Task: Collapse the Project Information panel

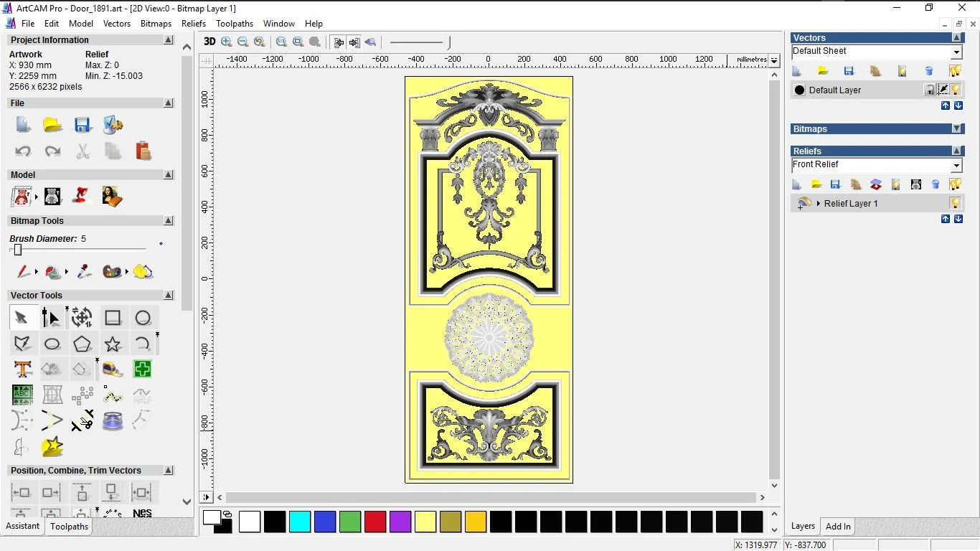Action: point(169,39)
